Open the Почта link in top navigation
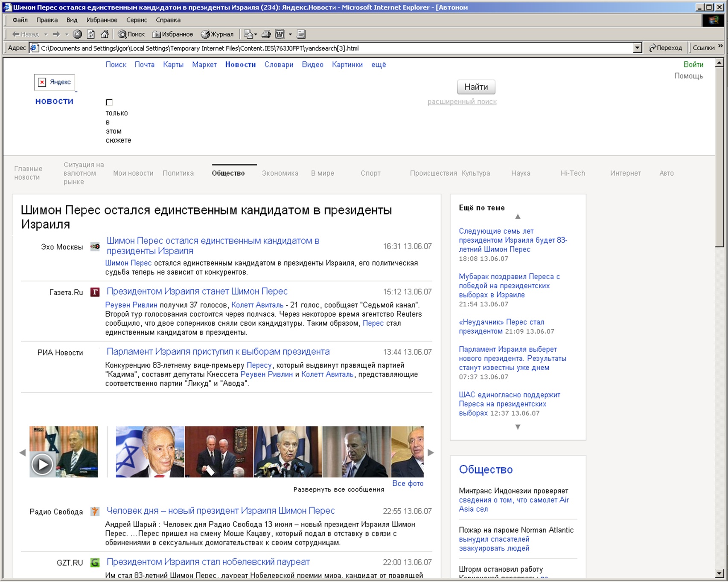The height and width of the screenshot is (582, 728). coord(145,64)
